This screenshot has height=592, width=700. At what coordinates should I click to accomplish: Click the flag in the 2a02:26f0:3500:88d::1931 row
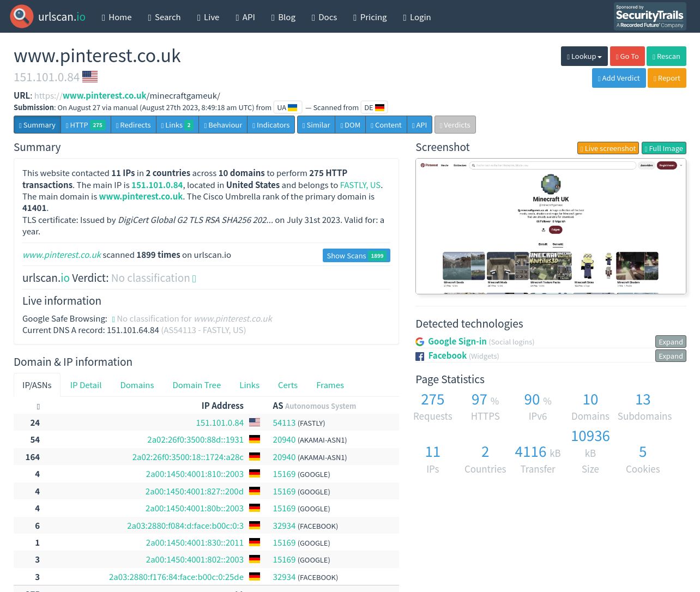pos(255,439)
